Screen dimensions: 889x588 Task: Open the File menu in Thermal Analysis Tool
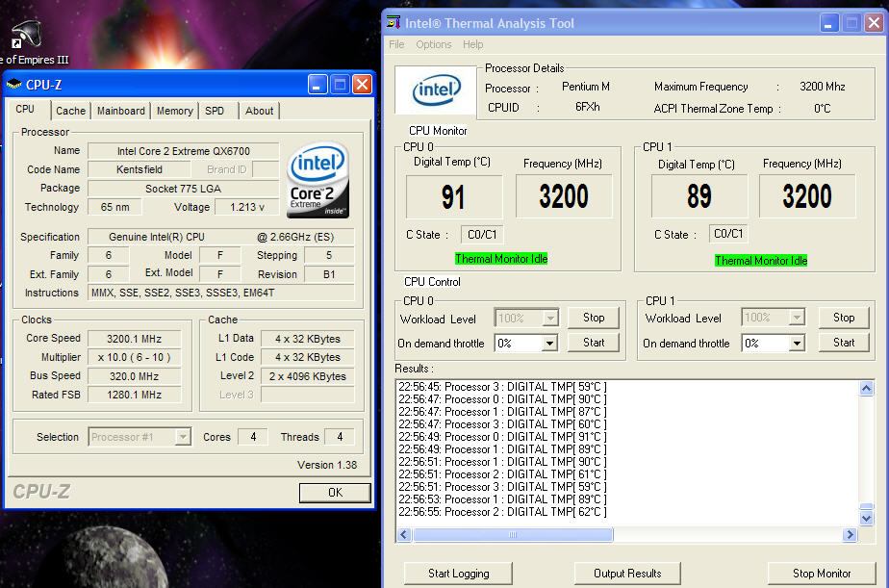point(396,44)
